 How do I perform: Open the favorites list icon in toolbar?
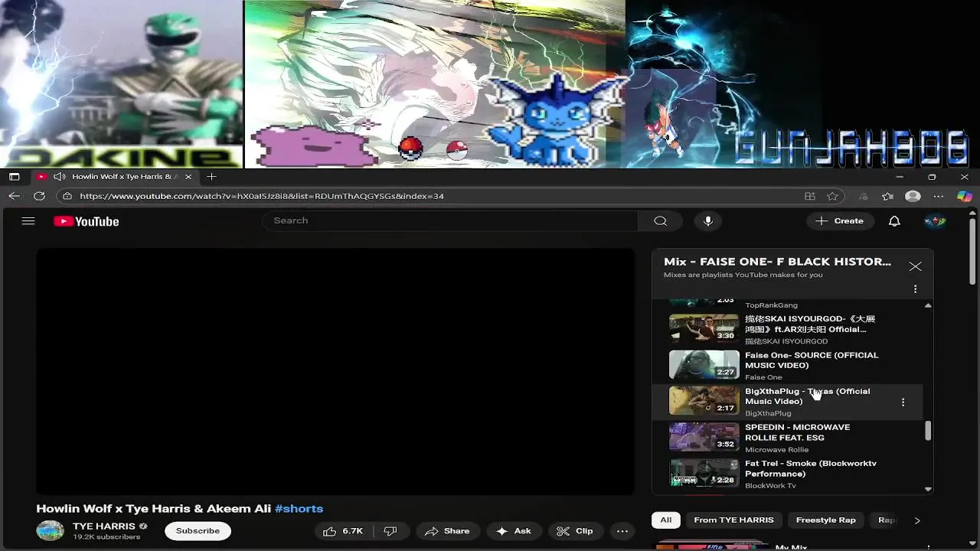[x=887, y=196]
